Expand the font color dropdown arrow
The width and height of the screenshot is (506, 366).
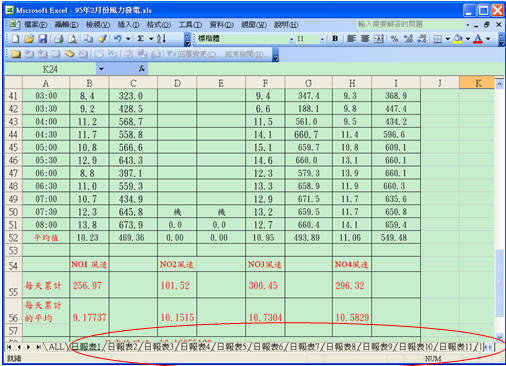tap(488, 39)
